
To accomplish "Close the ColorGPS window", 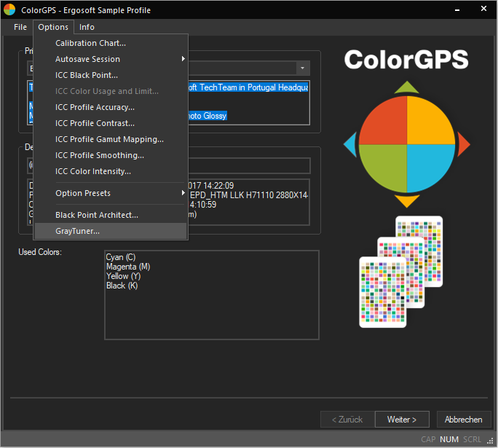I will 483,9.
